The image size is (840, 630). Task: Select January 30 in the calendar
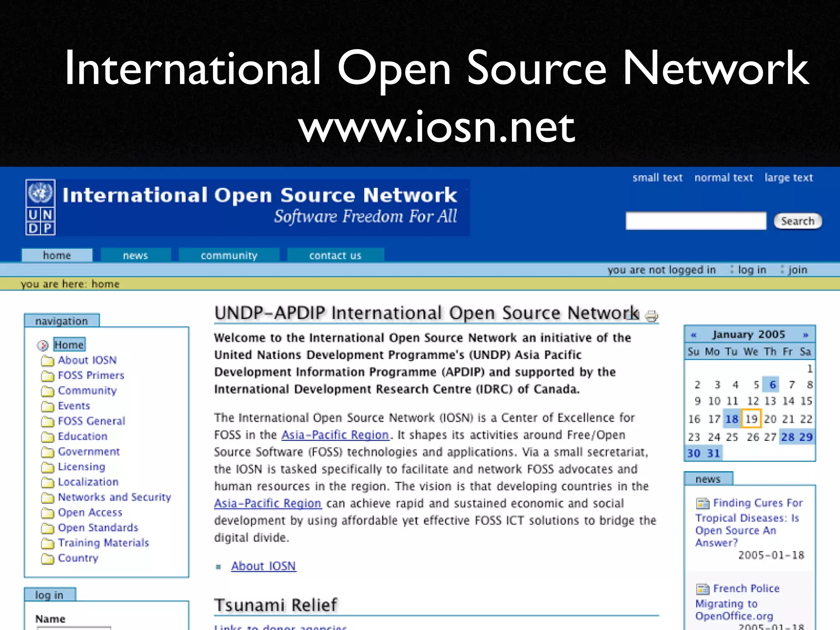(x=694, y=453)
